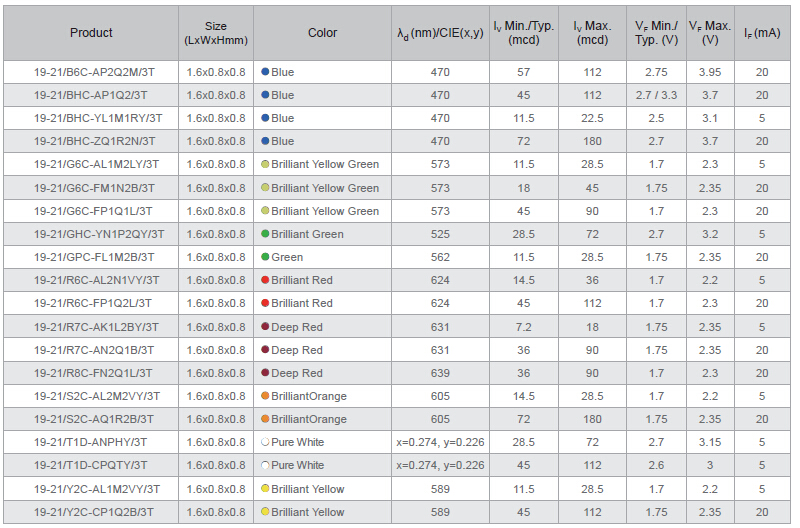
Task: Click the orange dot for 19-21/S2C-AQ1R2B/3T
Action: (265, 420)
